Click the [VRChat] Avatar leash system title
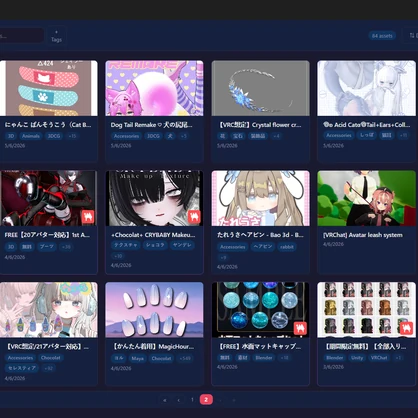Screen dimensions: 418x418 [x=363, y=235]
